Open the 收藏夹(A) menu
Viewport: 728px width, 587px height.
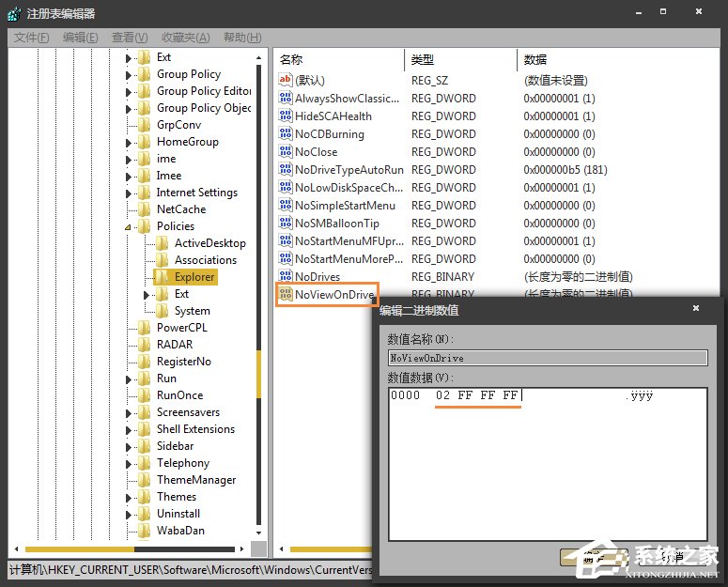[185, 38]
